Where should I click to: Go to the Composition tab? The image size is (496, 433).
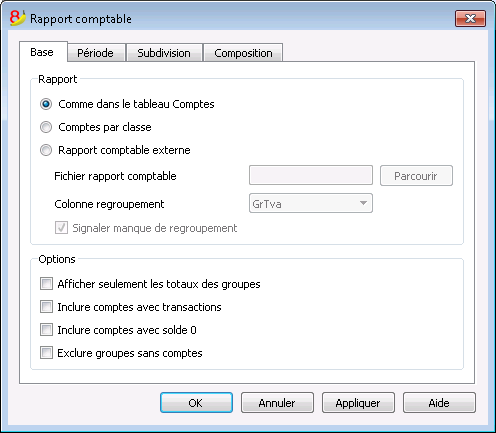[243, 53]
